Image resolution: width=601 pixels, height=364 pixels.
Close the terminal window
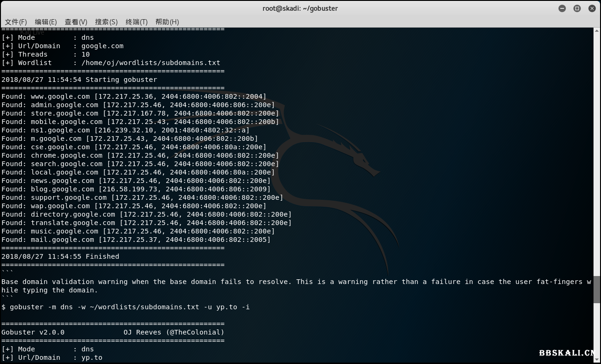coord(592,8)
